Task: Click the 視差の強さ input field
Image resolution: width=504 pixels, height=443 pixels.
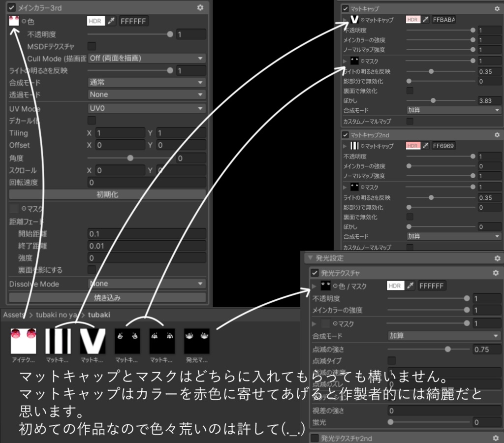Action: 444,411
